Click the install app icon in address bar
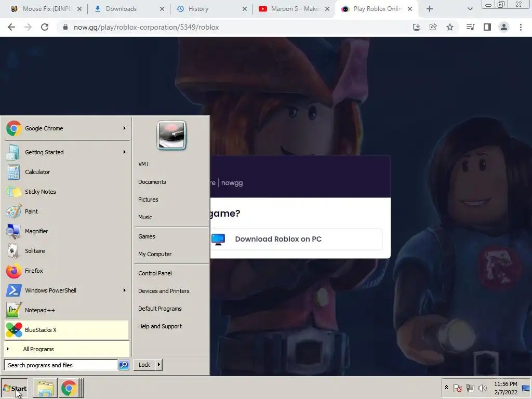The width and height of the screenshot is (532, 399). [x=416, y=27]
